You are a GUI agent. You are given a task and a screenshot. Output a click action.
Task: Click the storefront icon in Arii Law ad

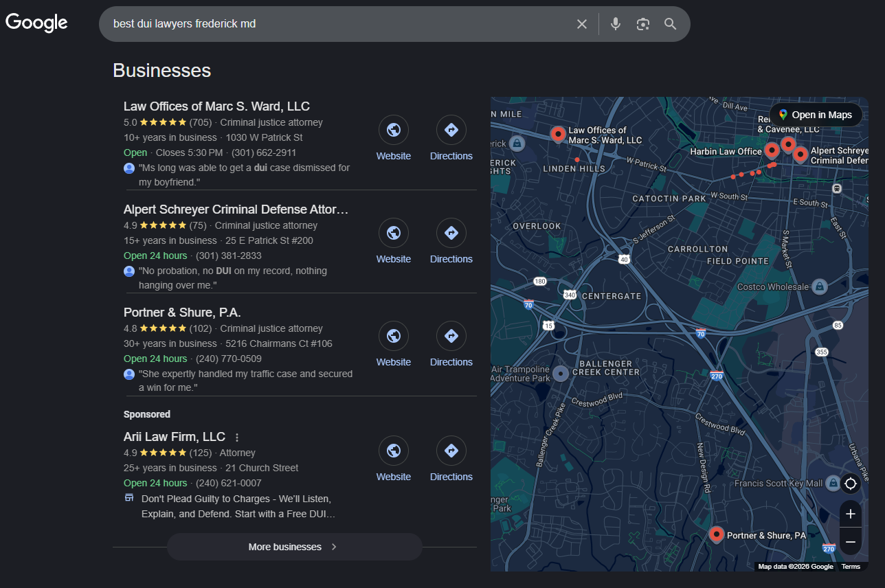click(129, 497)
